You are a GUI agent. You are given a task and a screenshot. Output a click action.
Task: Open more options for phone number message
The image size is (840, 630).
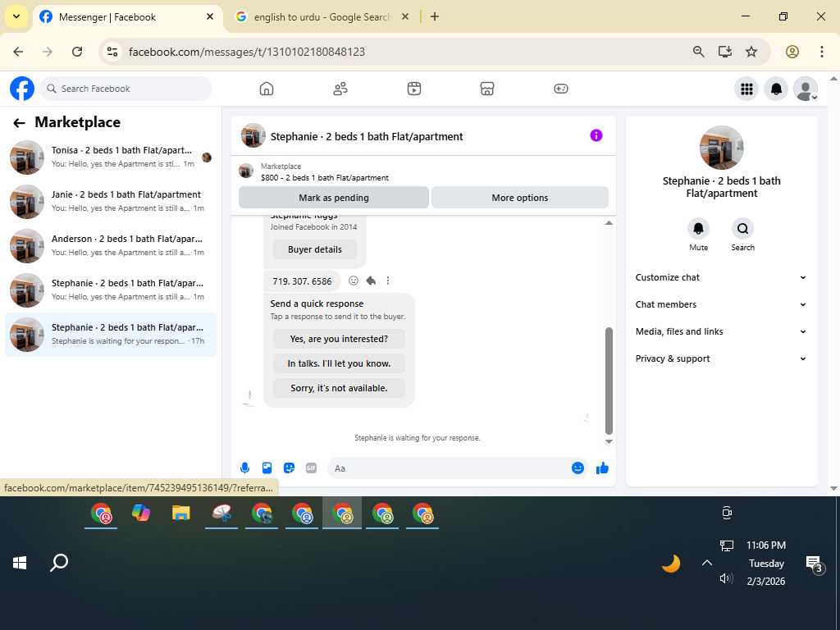click(x=388, y=281)
